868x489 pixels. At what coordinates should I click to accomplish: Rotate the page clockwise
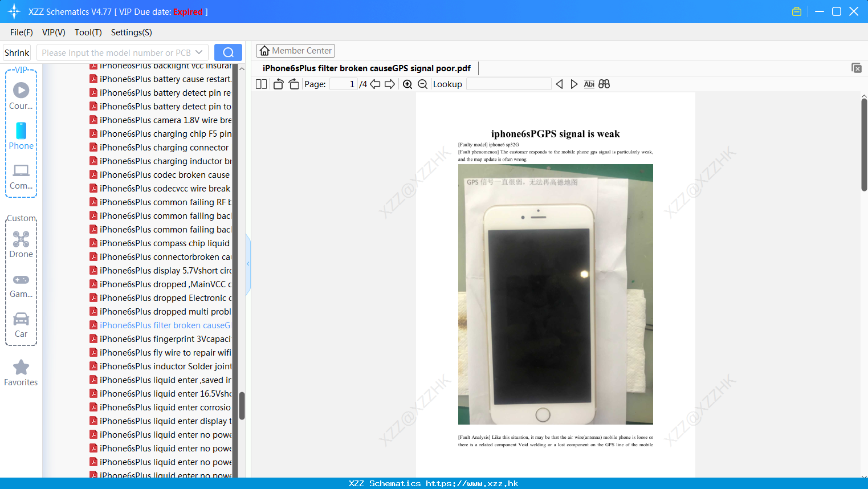coord(294,84)
